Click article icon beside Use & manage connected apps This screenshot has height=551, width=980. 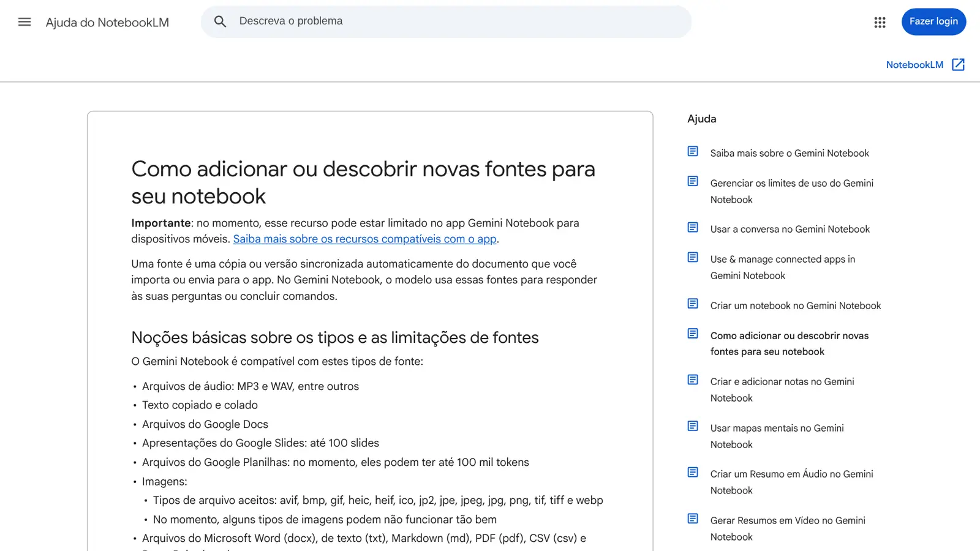(693, 257)
